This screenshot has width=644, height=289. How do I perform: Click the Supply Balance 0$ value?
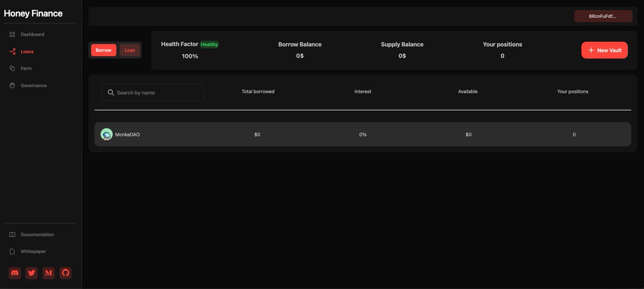click(x=402, y=56)
